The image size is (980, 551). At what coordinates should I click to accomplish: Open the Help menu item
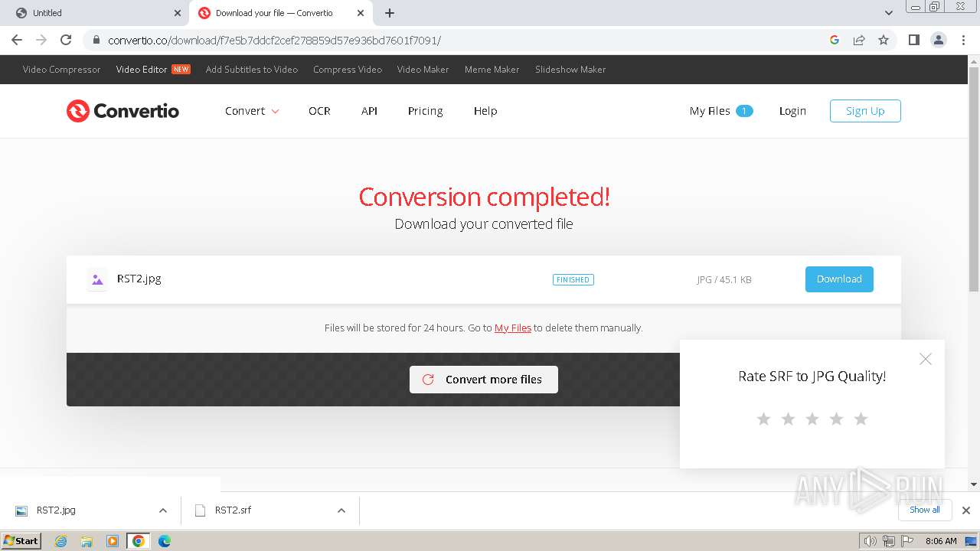pos(485,111)
